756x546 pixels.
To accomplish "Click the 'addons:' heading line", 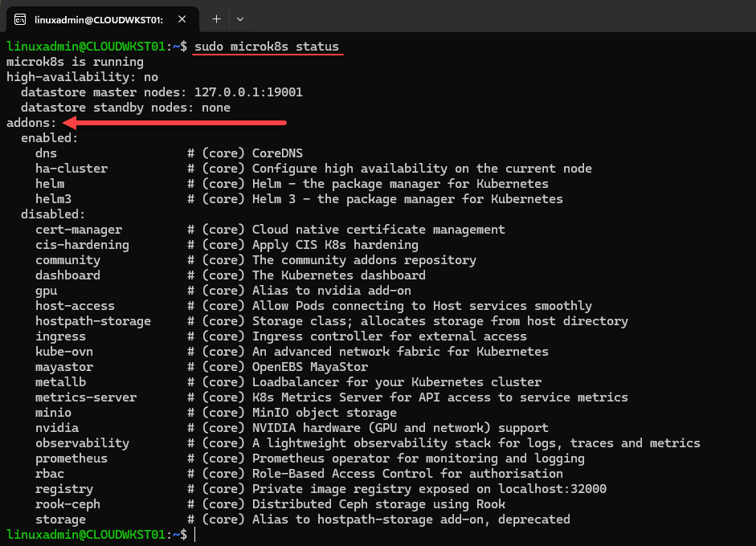I will (31, 123).
